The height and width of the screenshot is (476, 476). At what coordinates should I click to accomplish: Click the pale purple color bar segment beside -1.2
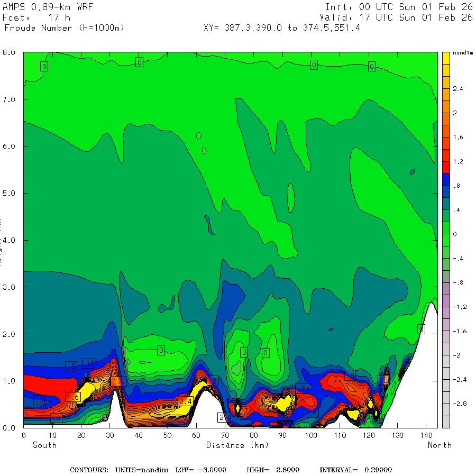tap(446, 313)
